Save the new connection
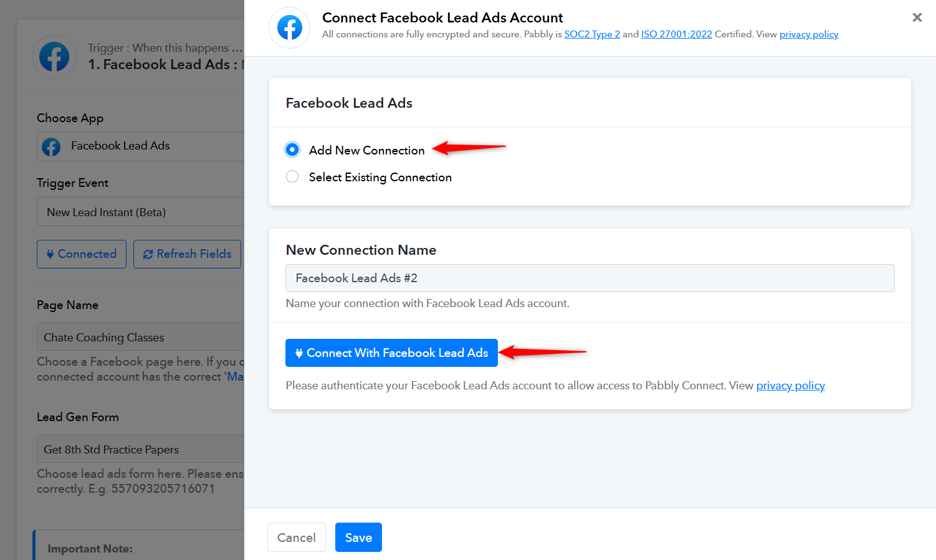 (x=358, y=537)
